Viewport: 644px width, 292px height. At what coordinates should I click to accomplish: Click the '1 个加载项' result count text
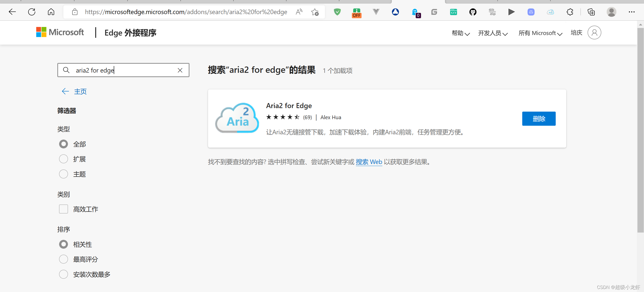click(338, 71)
